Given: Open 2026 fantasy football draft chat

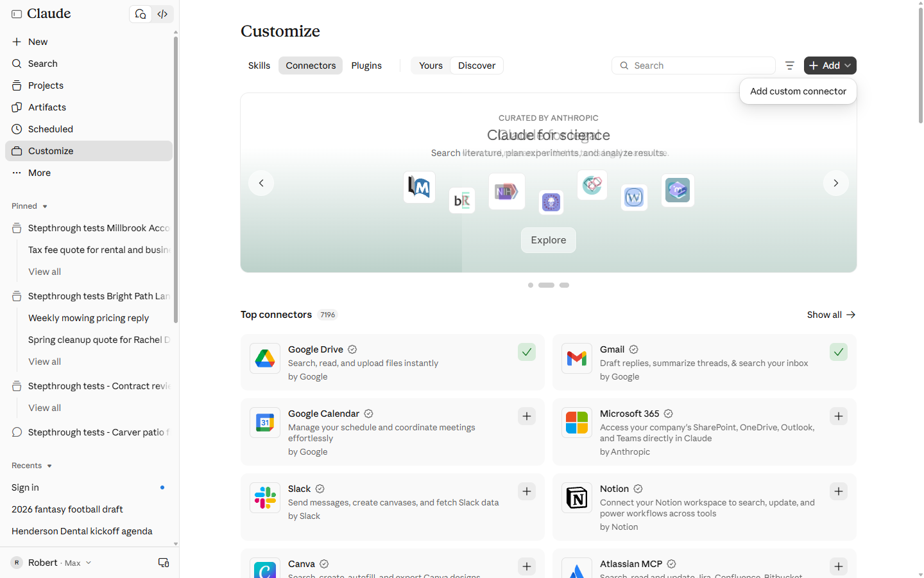Looking at the screenshot, I should pos(89,509).
